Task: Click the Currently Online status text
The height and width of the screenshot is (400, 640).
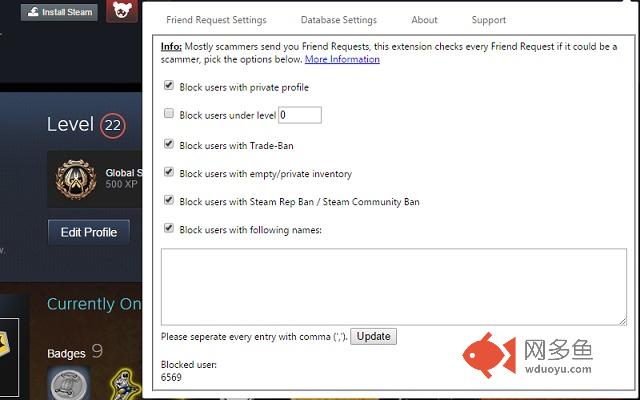Action: [94, 304]
